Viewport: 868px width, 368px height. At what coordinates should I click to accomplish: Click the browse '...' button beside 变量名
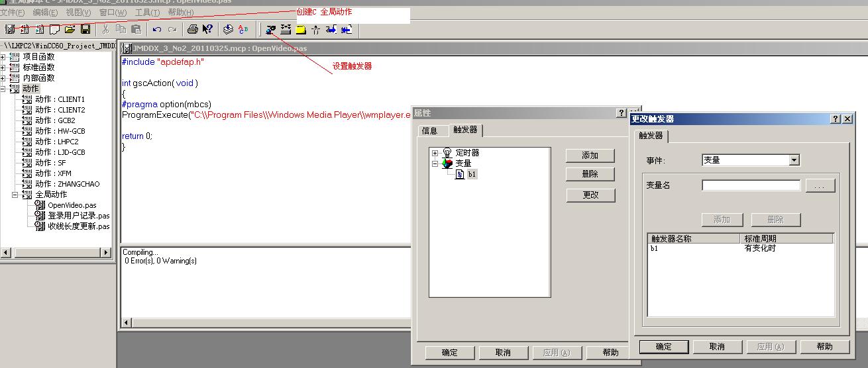[x=820, y=186]
